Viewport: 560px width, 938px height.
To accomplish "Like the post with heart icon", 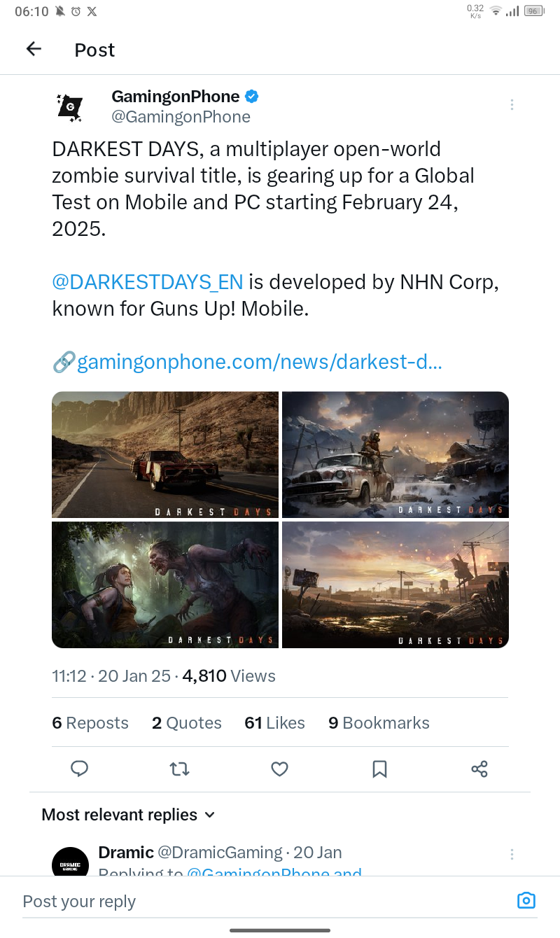I will click(x=279, y=769).
